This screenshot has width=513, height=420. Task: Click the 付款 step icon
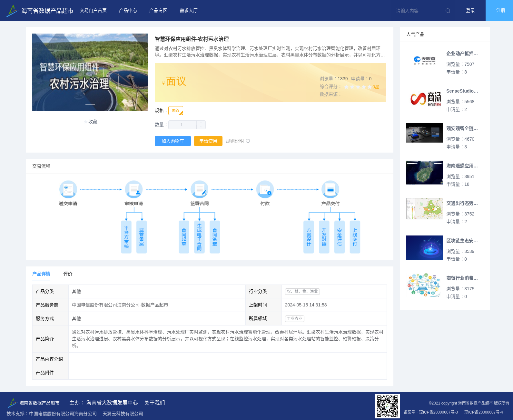point(265,189)
